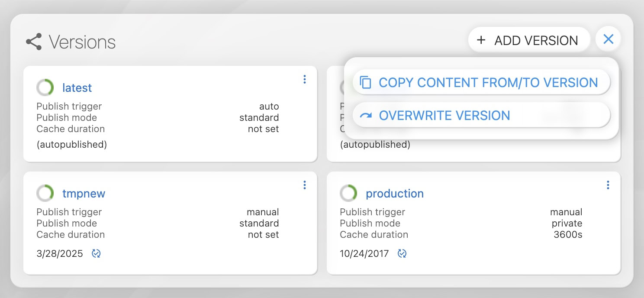Screen dimensions: 644x298
Task: Click the republish sync icon next to 3/28/2025
Action: [x=96, y=253]
